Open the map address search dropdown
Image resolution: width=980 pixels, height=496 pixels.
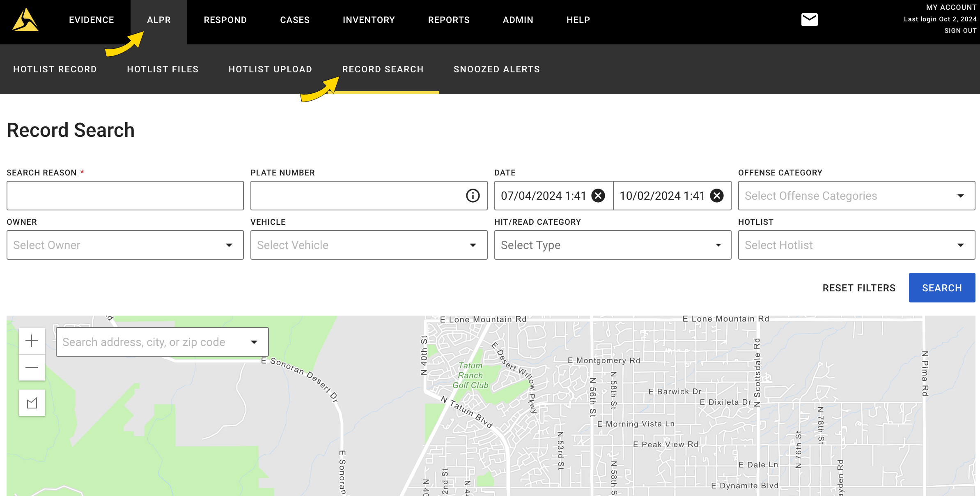pyautogui.click(x=254, y=342)
